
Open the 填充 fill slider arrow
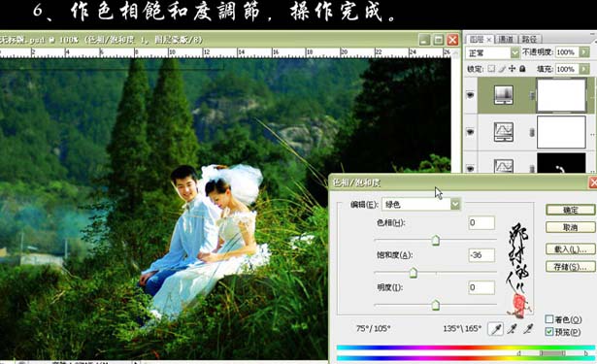(x=584, y=69)
